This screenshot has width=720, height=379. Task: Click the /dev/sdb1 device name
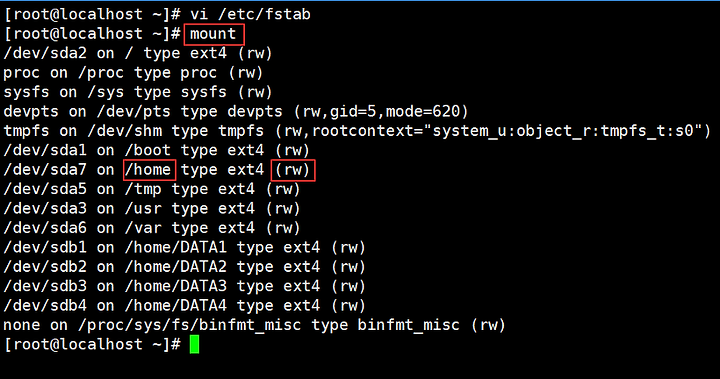45,248
